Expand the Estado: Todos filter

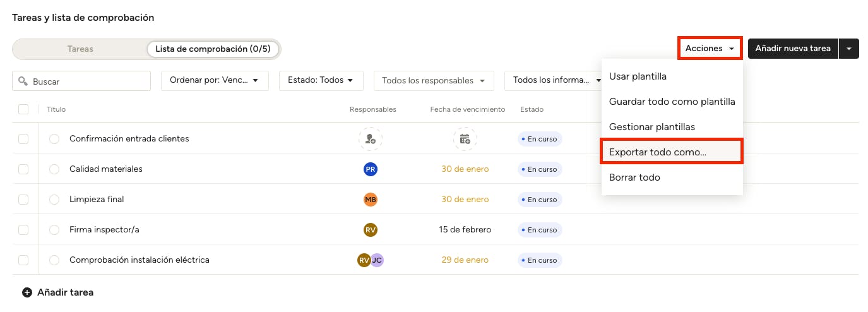[321, 80]
